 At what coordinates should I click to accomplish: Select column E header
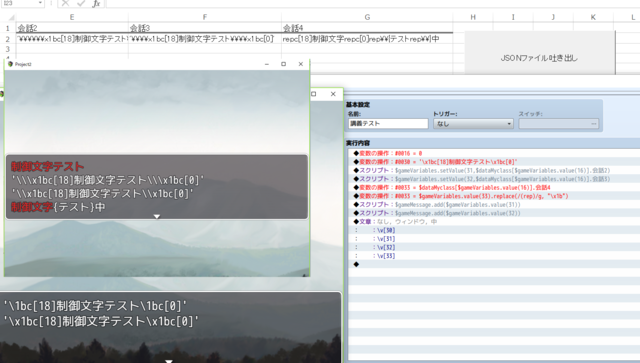[72, 17]
